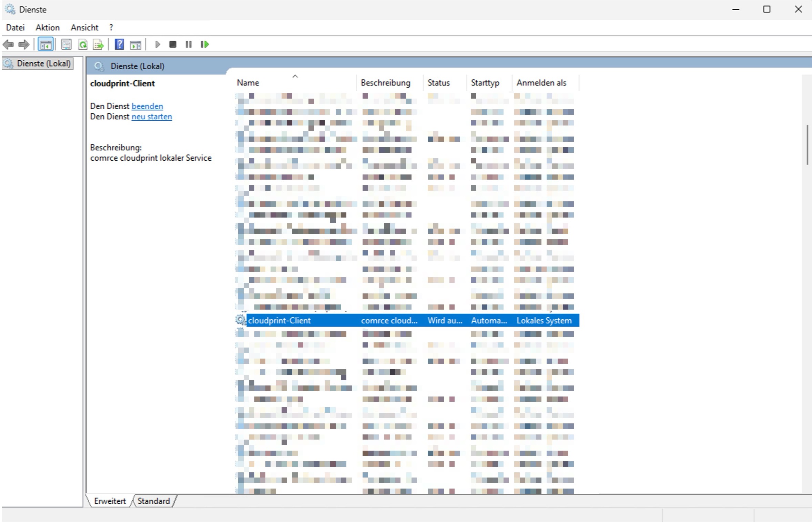Screen dimensions: 812x522
Task: Toggle the console tree show/hide icon
Action: click(46, 44)
